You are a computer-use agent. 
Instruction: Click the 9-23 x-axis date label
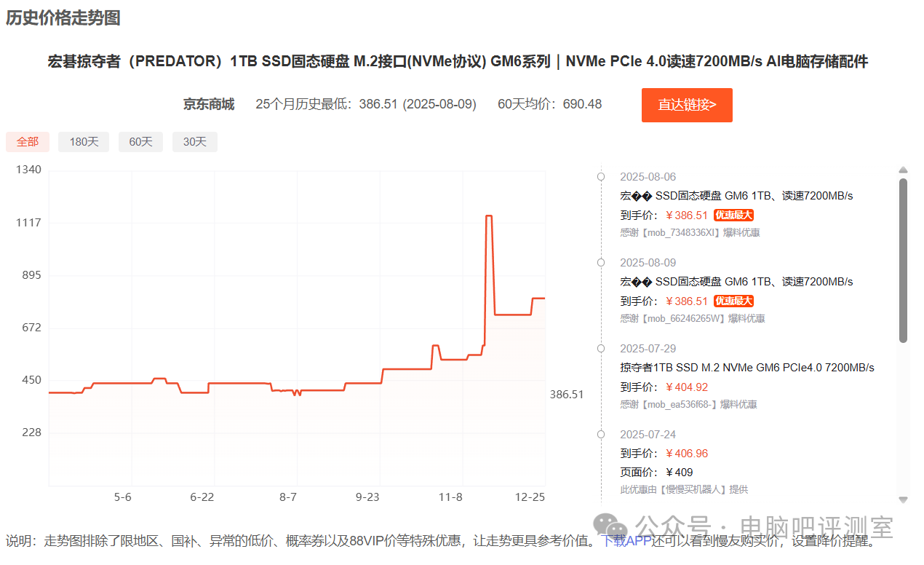pyautogui.click(x=368, y=497)
